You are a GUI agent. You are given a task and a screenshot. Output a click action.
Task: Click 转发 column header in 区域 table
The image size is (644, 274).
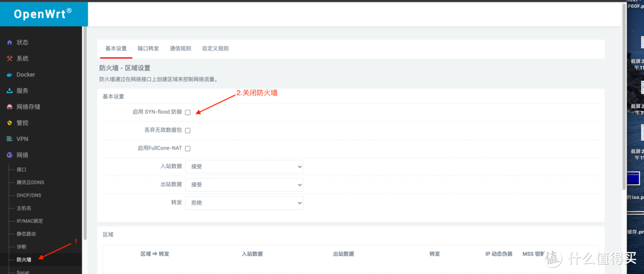435,254
